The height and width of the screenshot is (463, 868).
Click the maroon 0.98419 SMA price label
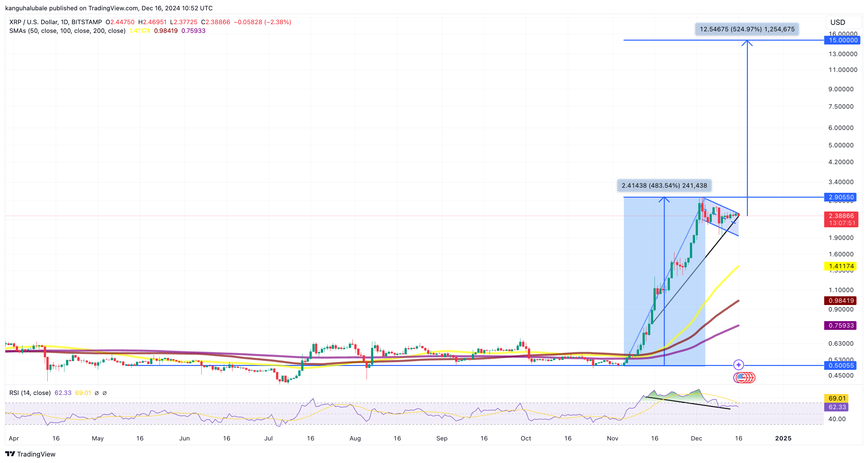click(x=840, y=301)
